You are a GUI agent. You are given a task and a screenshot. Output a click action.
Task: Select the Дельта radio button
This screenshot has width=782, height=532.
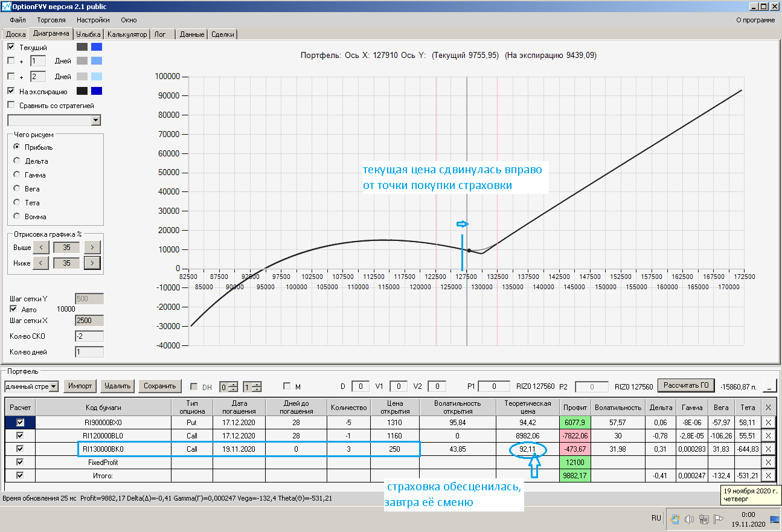pos(17,161)
